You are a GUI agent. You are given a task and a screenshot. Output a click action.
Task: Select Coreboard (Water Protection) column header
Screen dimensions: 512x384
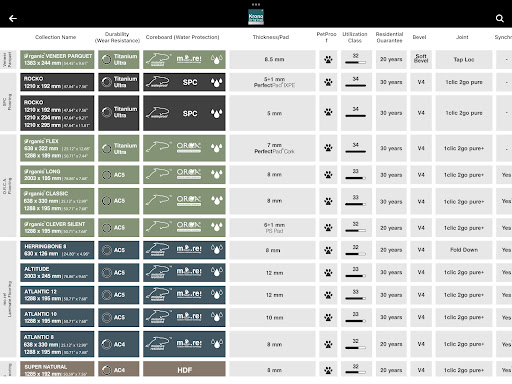click(x=182, y=37)
